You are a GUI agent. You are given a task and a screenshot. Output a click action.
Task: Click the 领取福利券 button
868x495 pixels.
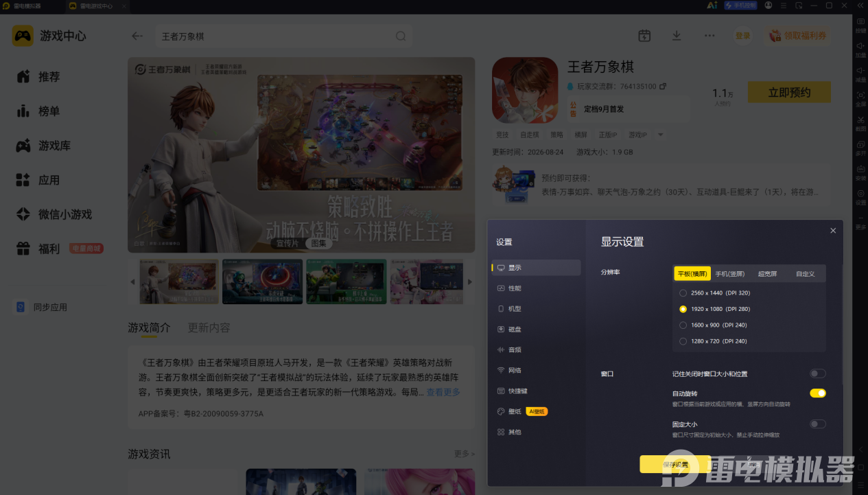[x=797, y=36]
